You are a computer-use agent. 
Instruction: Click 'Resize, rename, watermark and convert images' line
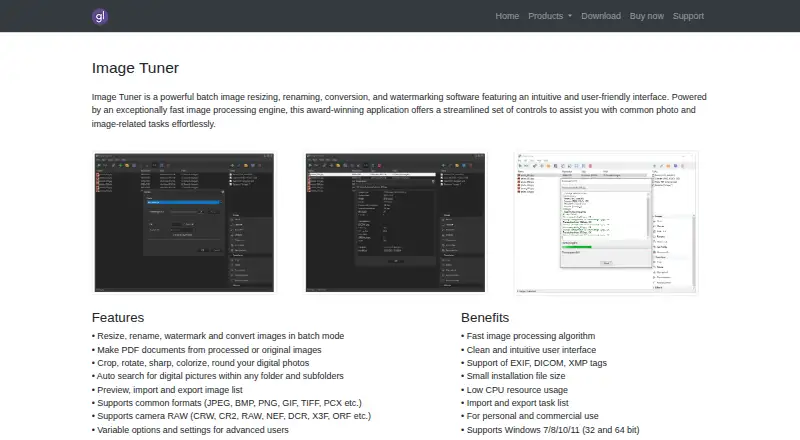point(218,336)
